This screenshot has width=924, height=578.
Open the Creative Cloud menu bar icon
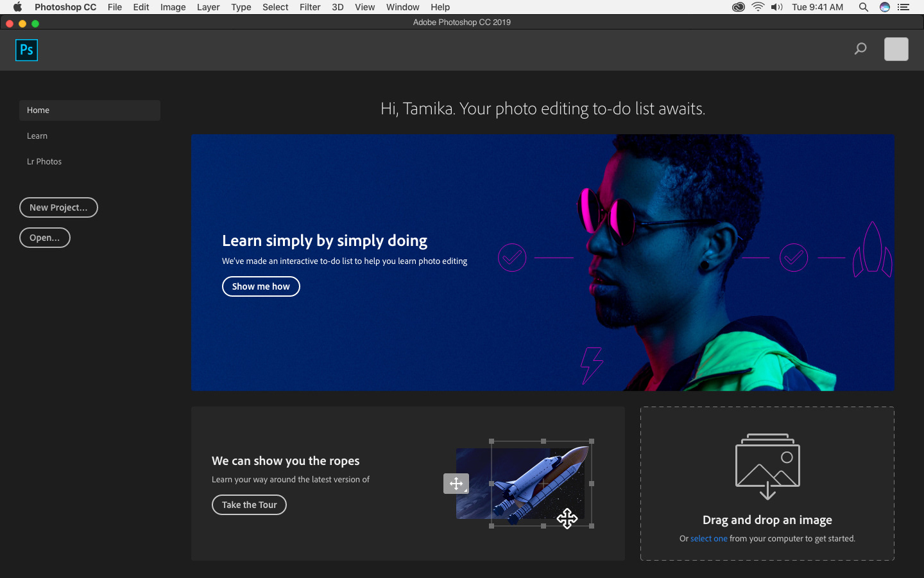739,7
